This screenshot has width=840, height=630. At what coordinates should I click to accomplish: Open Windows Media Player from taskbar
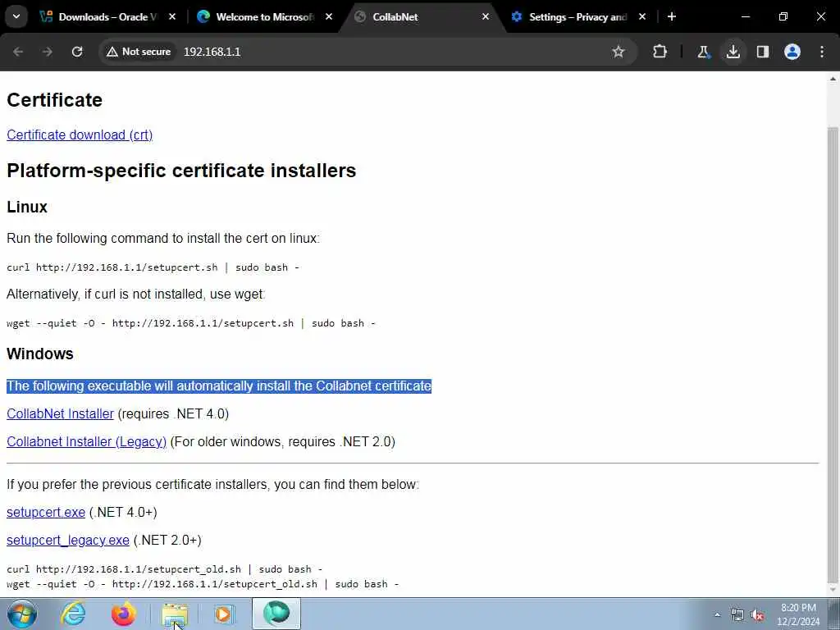coord(224,614)
